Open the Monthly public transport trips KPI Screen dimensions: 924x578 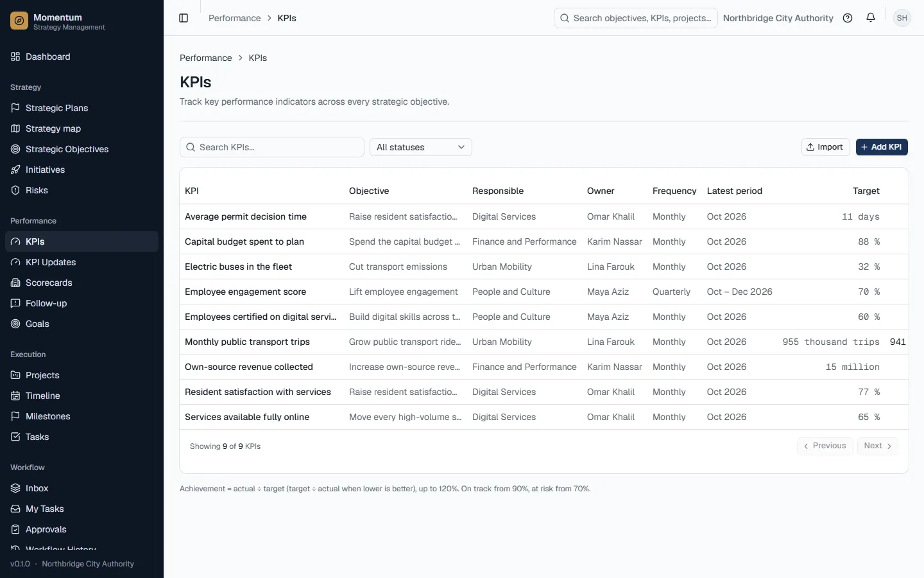[x=247, y=342]
